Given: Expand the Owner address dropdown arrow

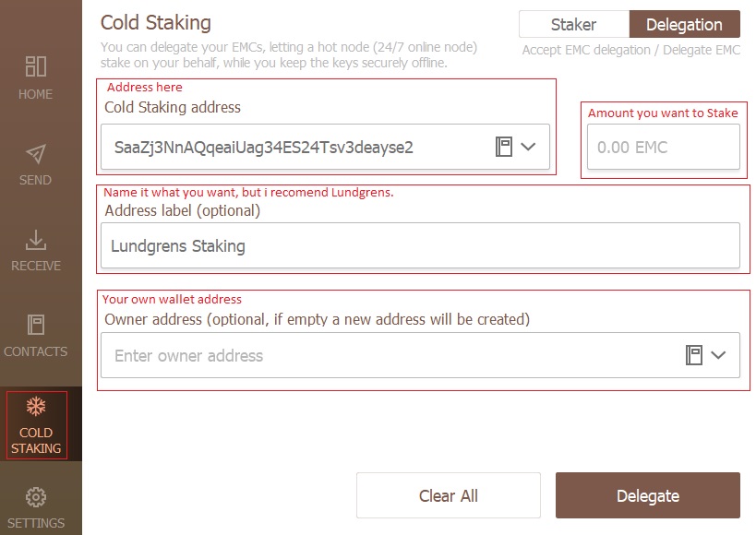Looking at the screenshot, I should 718,355.
